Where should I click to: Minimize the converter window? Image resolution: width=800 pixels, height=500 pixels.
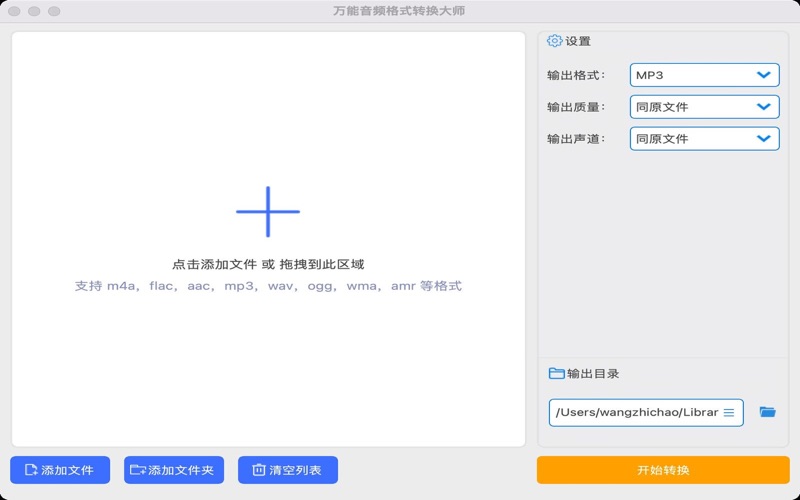point(34,11)
